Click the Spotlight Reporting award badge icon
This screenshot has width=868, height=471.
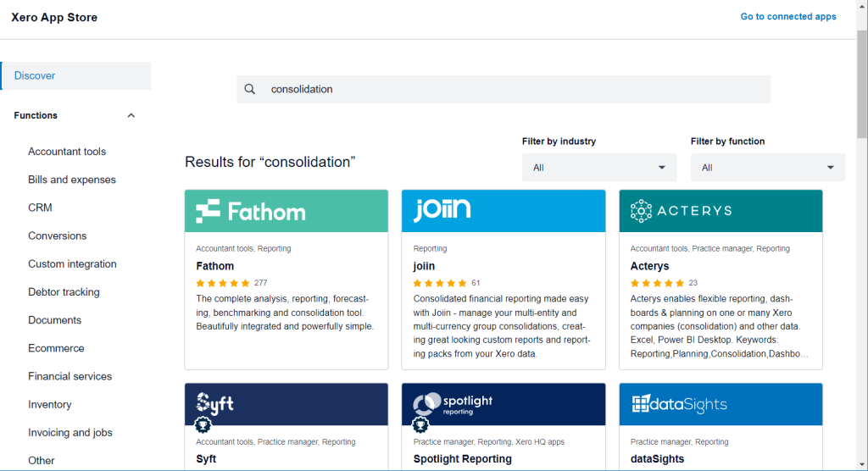tap(420, 424)
